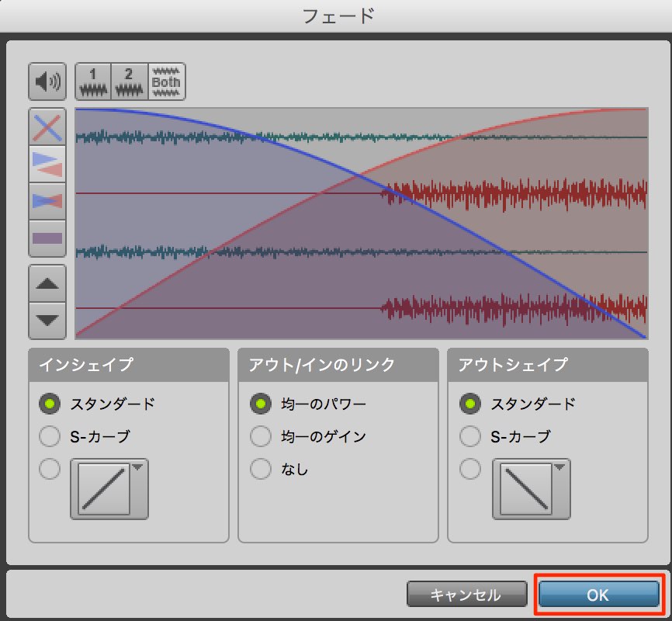Click the アウト/インのリンク panel header
This screenshot has height=621, width=672.
tap(338, 365)
